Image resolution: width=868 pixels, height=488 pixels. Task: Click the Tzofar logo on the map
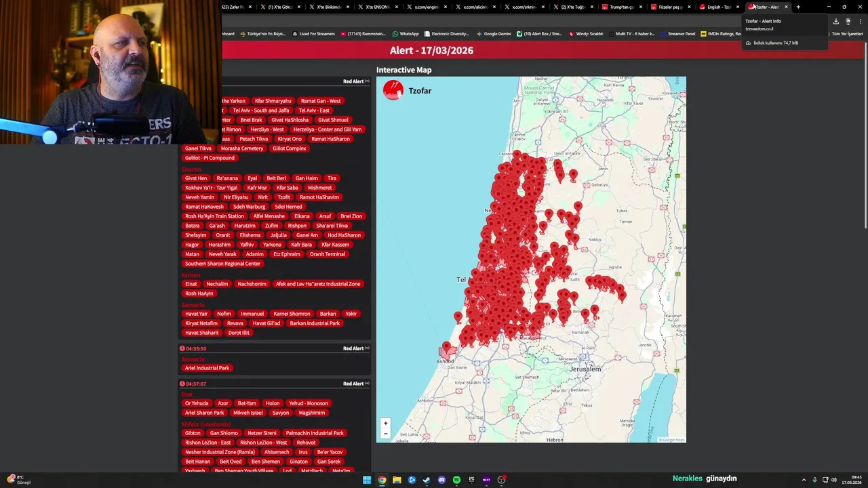tap(393, 90)
